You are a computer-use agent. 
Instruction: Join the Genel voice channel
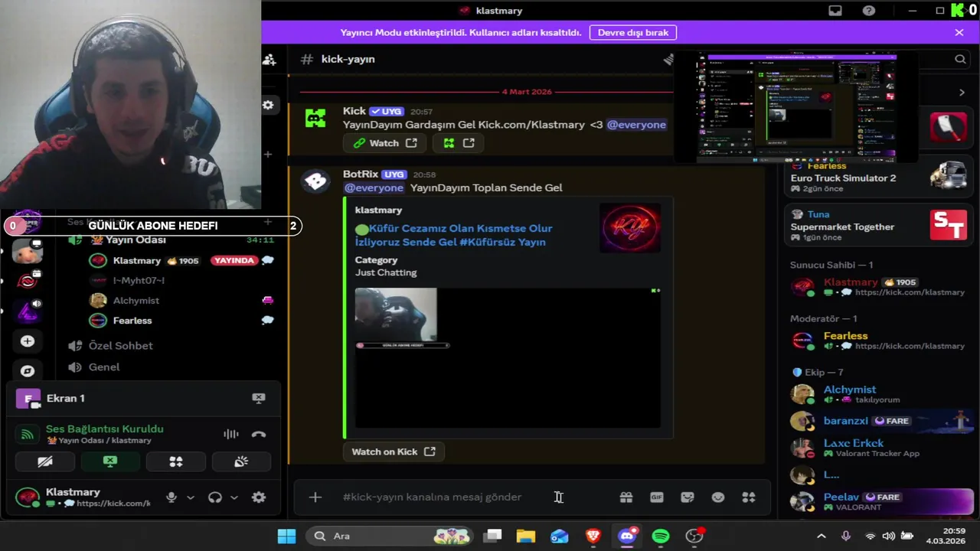(x=104, y=367)
